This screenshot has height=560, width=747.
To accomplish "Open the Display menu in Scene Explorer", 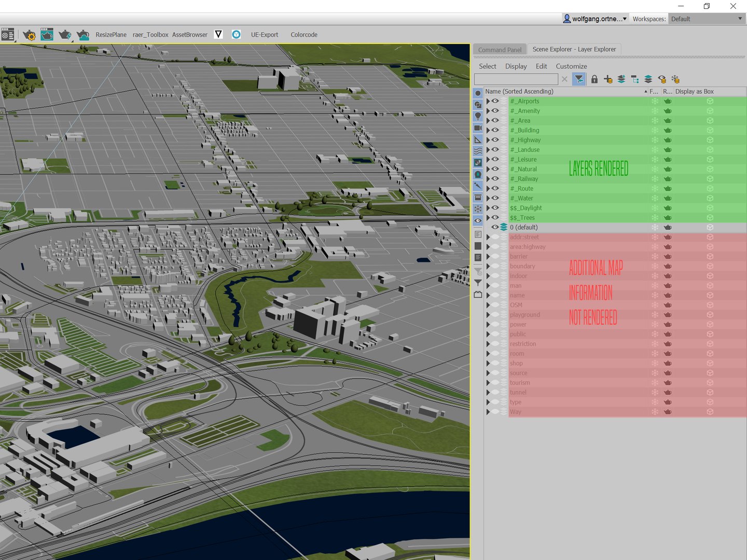I will point(516,66).
